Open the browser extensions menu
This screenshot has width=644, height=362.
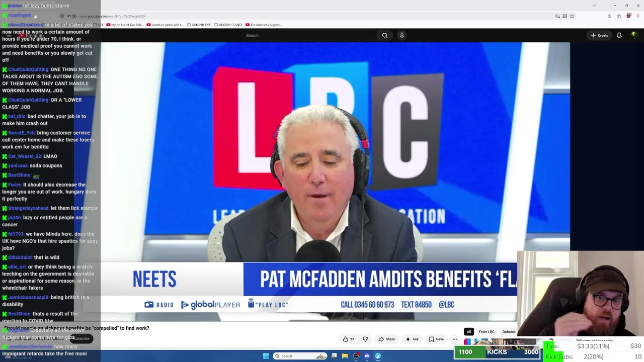(x=619, y=16)
